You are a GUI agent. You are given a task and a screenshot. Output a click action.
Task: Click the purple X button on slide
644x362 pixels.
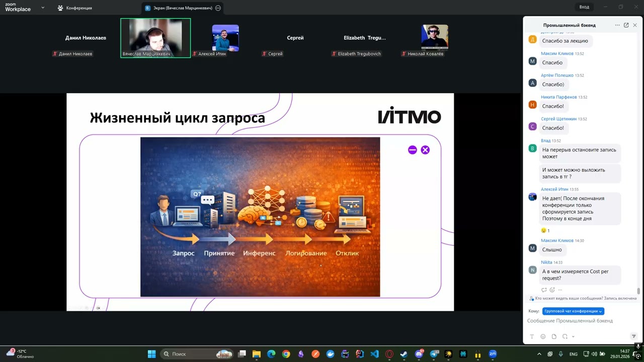[x=425, y=150]
